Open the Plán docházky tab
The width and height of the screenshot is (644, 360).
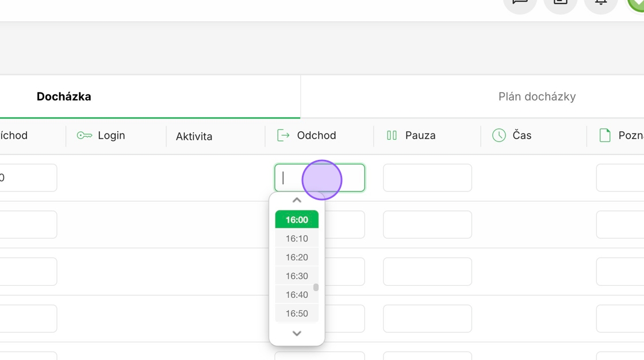click(536, 97)
